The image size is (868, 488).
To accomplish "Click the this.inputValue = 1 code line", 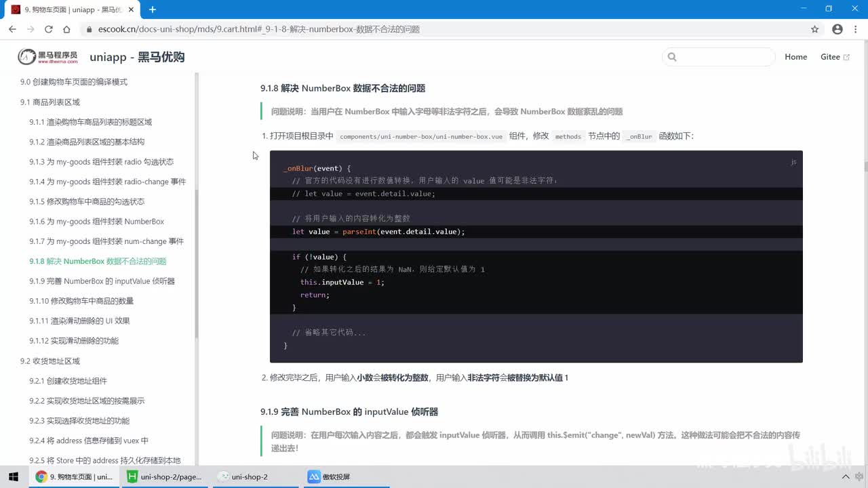I will click(x=342, y=282).
